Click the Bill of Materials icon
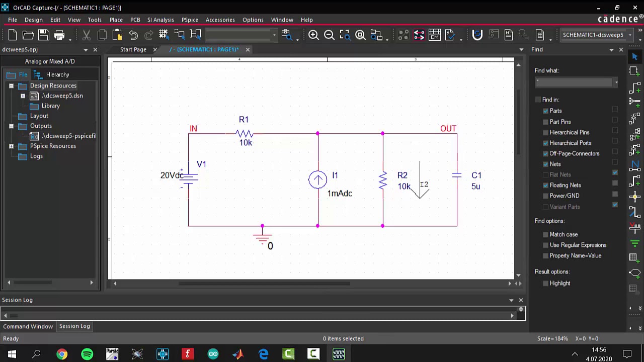The image size is (644, 362). [540, 35]
